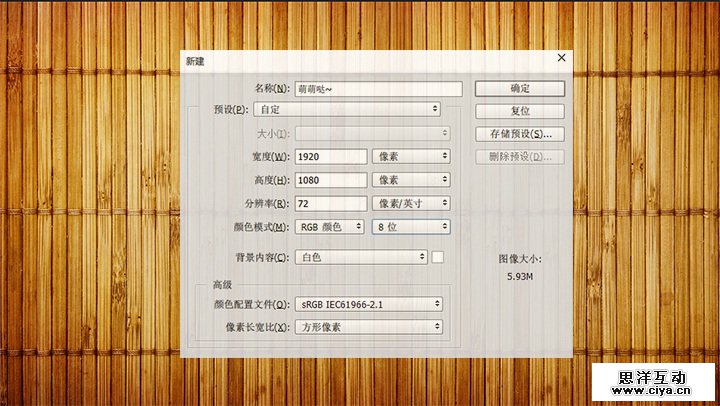Open the RGB 颜色 mode dropdown
The image size is (720, 406).
pyautogui.click(x=329, y=226)
